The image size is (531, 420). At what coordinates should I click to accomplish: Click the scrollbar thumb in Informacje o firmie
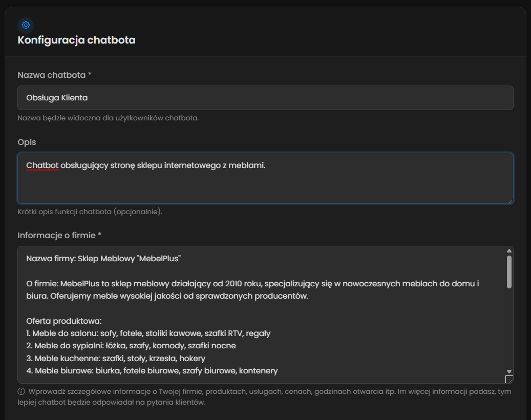509,271
